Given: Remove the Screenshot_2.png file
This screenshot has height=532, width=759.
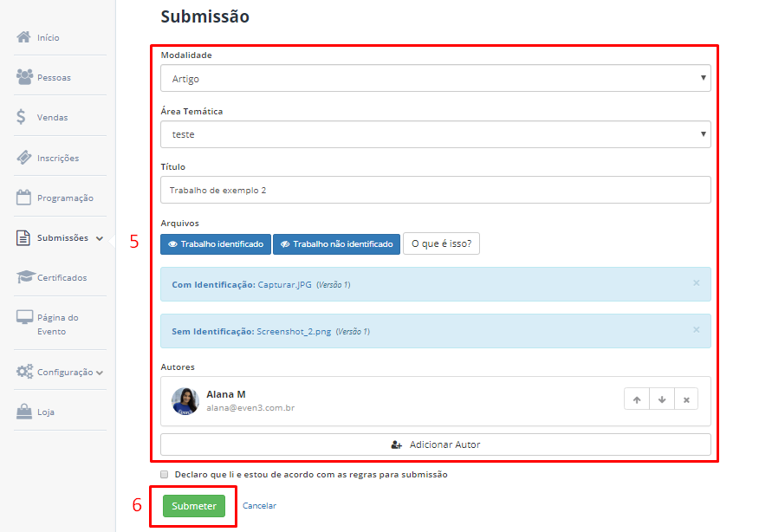Looking at the screenshot, I should [696, 329].
